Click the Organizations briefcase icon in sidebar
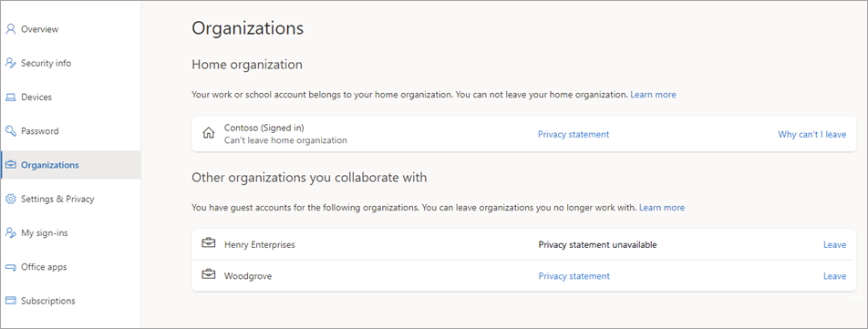Screen dimensions: 868x329 [11, 165]
